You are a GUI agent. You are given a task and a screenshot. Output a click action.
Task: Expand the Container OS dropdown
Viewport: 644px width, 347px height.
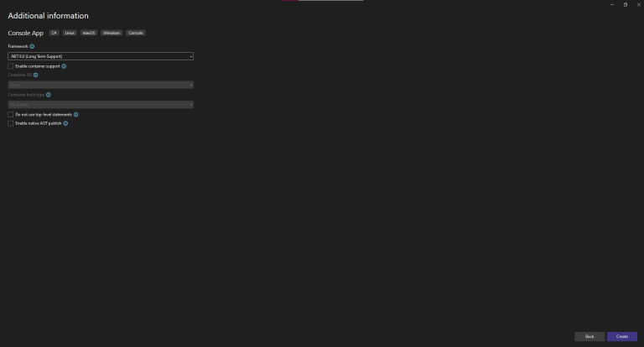(x=101, y=85)
